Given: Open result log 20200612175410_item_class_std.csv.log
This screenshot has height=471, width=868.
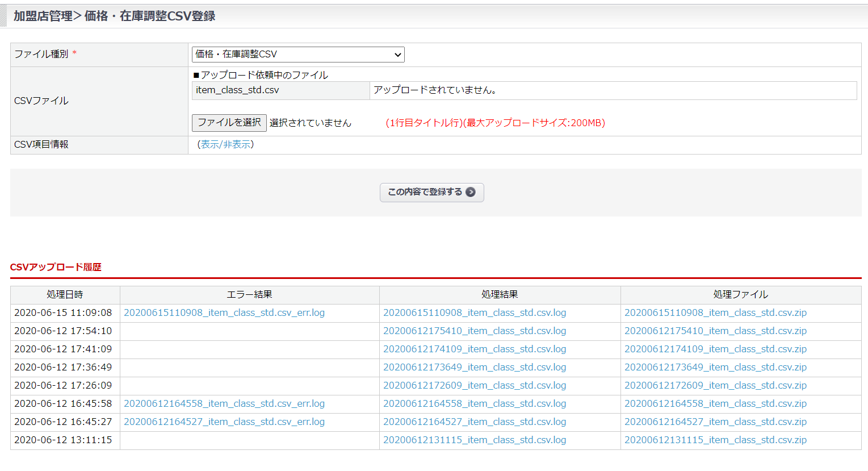Looking at the screenshot, I should 475,331.
